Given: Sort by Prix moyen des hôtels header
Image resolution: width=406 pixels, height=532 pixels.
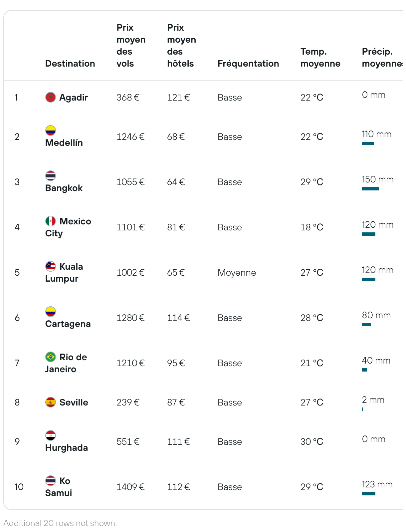Looking at the screenshot, I should [x=182, y=45].
